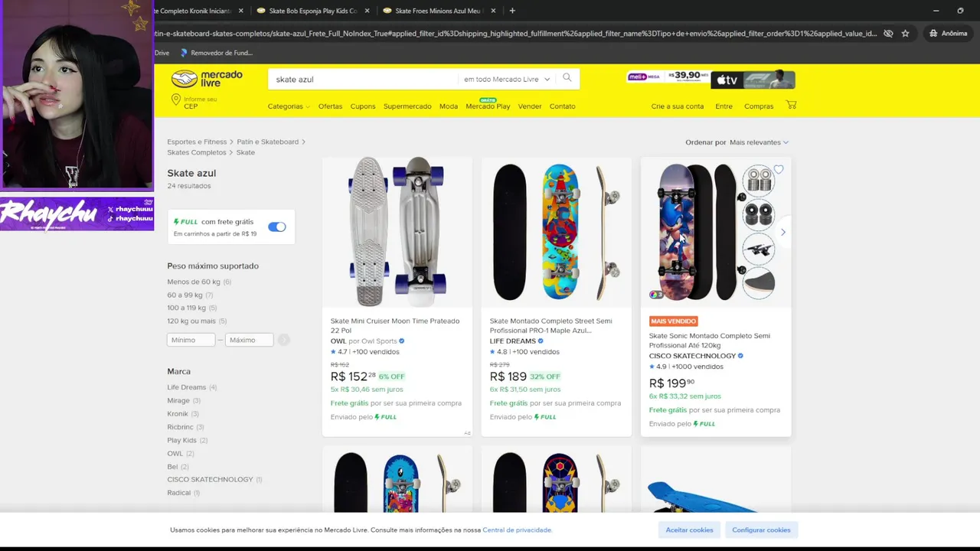Open the shopping cart icon
The height and width of the screenshot is (551, 980).
tap(791, 105)
